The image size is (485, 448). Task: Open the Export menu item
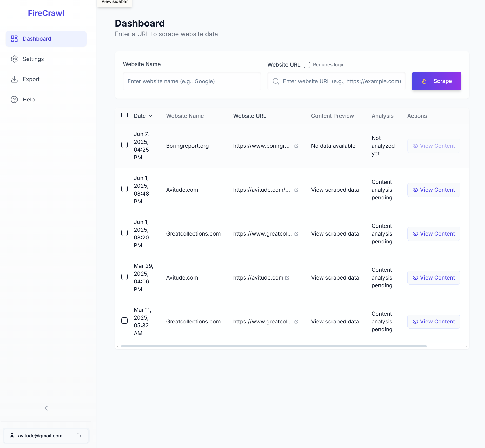click(46, 79)
